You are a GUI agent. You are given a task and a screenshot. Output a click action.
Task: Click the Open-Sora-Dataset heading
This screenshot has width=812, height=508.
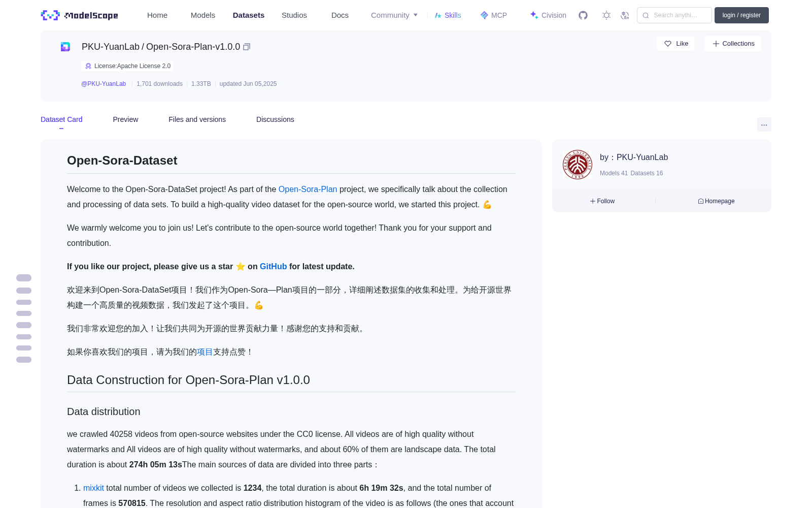click(x=122, y=161)
